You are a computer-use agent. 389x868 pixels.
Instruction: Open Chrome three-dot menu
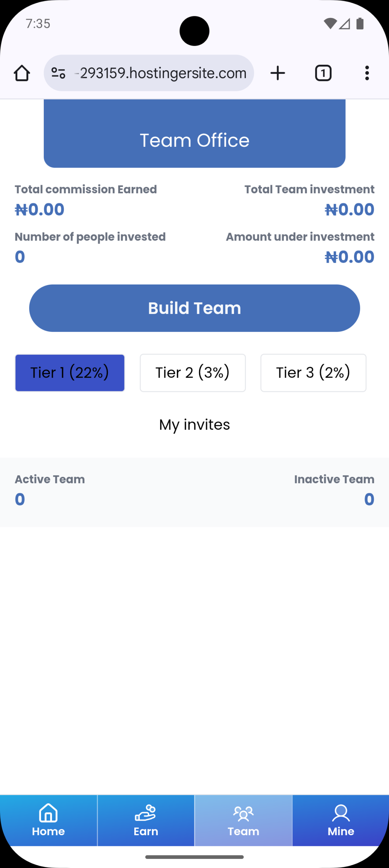coord(367,73)
